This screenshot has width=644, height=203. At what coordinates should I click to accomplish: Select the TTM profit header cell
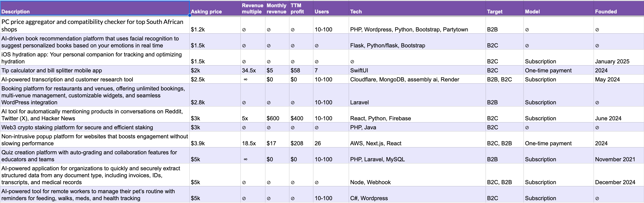tap(301, 8)
